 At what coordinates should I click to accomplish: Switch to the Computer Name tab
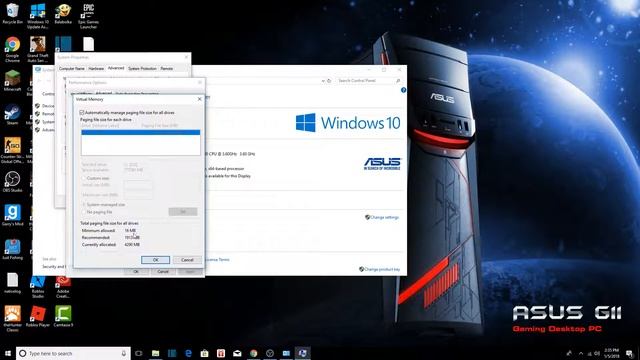[72, 69]
